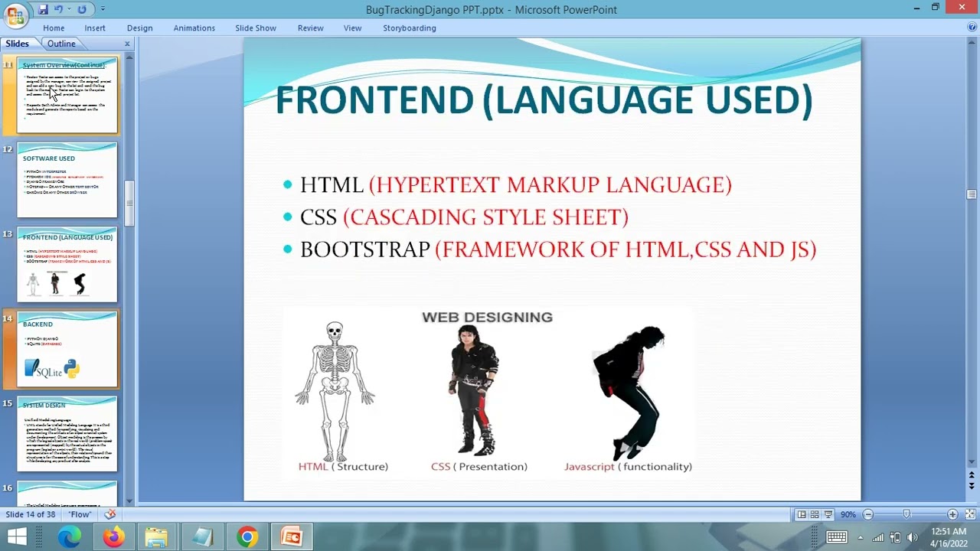Screen dimensions: 980x551
Task: Open volume speaker tray icon
Action: click(x=912, y=537)
